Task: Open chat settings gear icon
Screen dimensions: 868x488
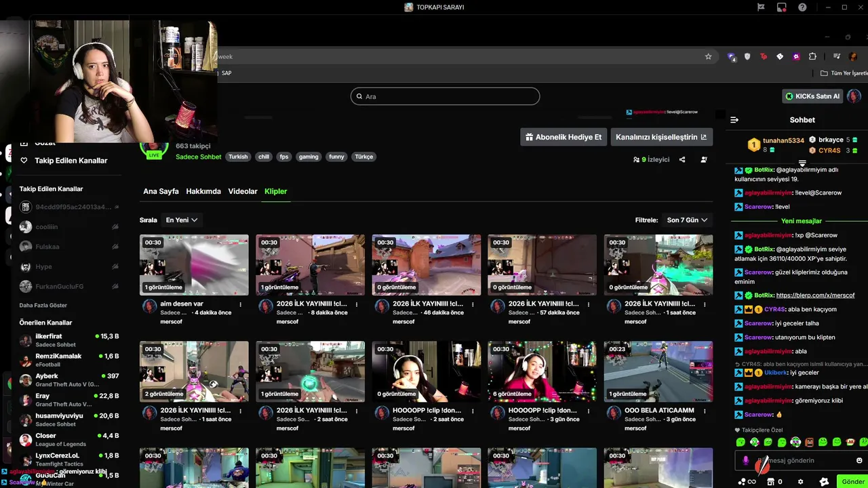Action: click(800, 482)
